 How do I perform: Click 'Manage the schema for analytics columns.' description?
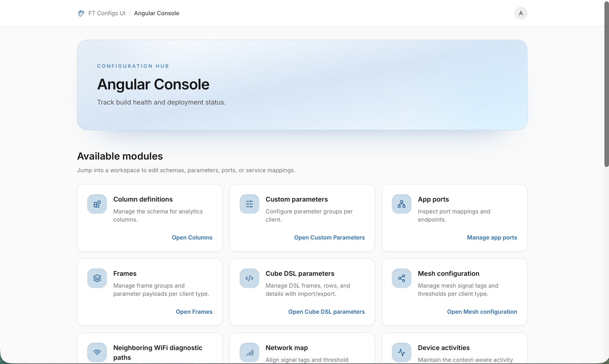click(158, 215)
